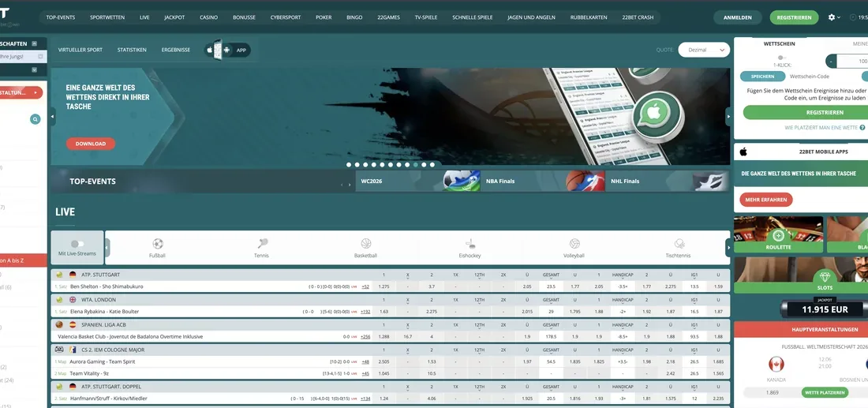This screenshot has width=868, height=408.
Task: Click the SPEICHERN button in Wettschein
Action: [x=762, y=77]
